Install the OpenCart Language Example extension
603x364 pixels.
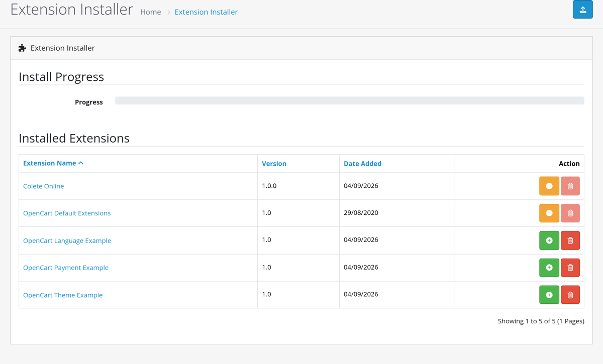[549, 240]
